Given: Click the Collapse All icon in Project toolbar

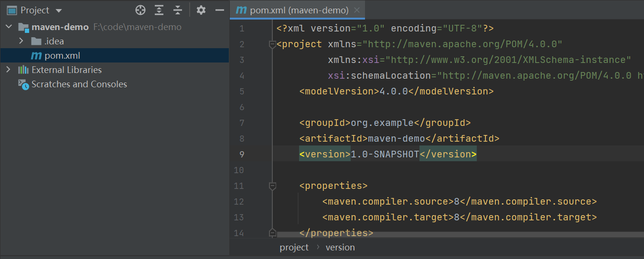Looking at the screenshot, I should tap(178, 10).
